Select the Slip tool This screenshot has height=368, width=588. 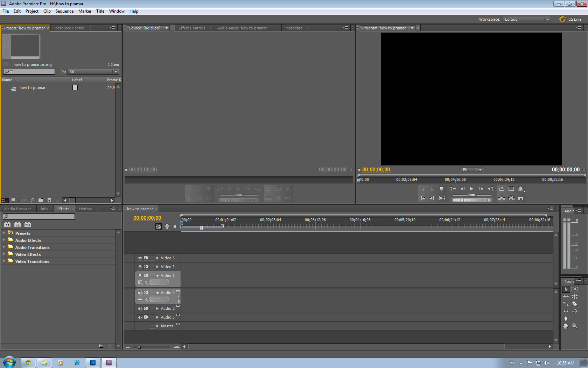tap(566, 311)
